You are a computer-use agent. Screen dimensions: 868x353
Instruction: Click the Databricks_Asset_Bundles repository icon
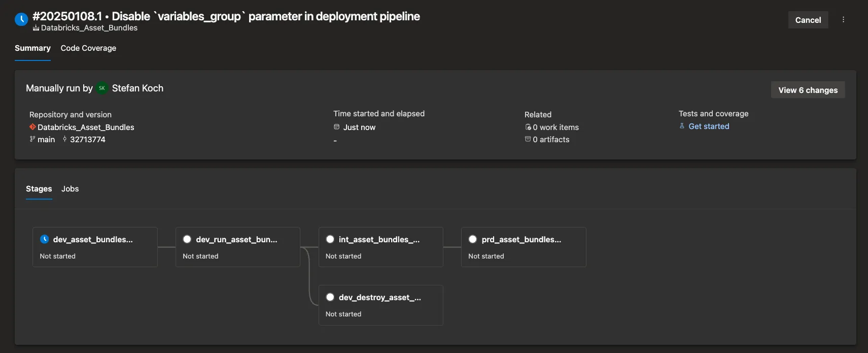[x=32, y=127]
